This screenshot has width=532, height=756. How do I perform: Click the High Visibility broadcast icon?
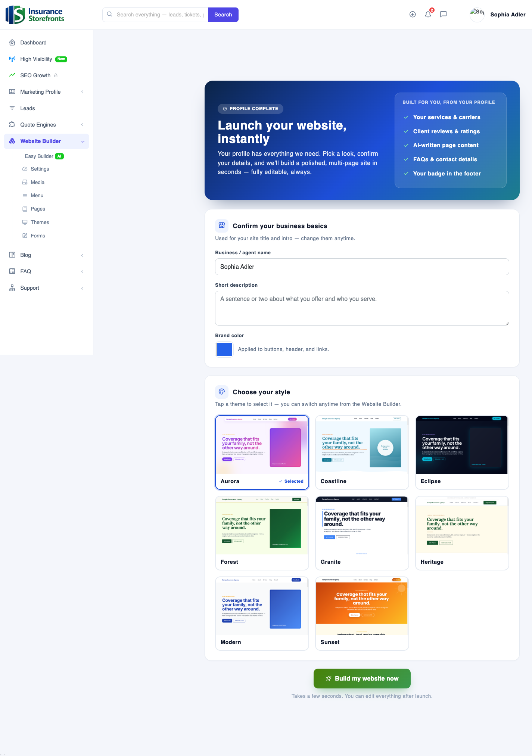(x=12, y=59)
